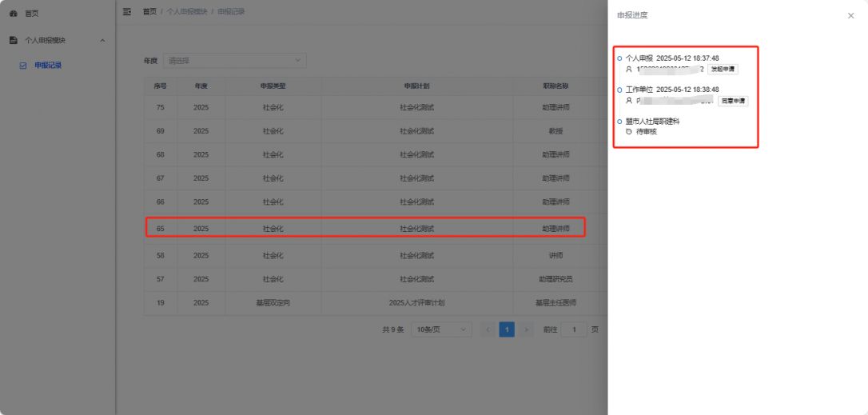Click the 社会化 type cell in row 57

[x=273, y=279]
